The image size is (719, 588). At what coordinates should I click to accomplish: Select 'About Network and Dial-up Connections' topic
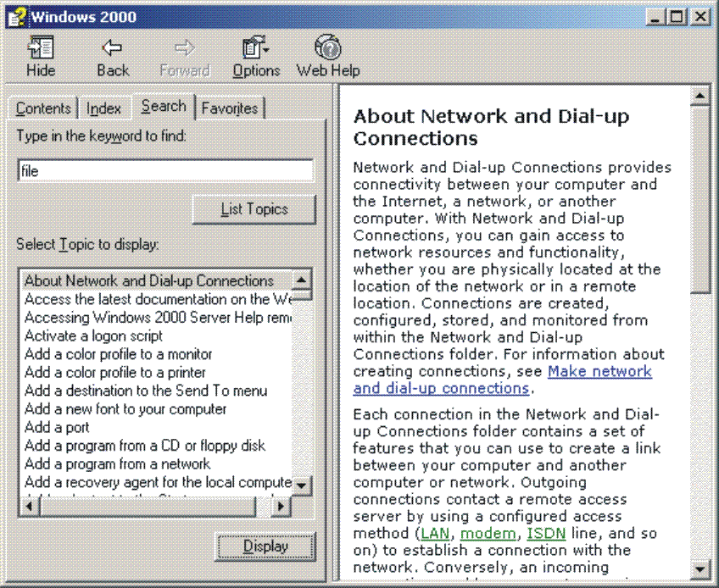click(156, 280)
